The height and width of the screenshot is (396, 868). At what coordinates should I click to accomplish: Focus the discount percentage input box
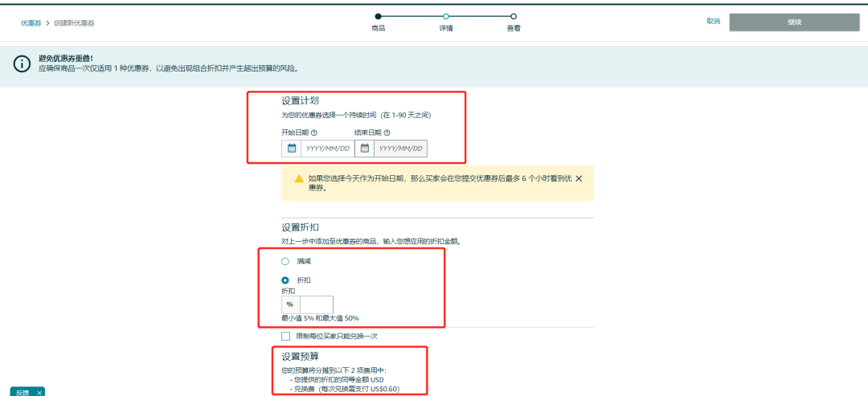pyautogui.click(x=316, y=304)
